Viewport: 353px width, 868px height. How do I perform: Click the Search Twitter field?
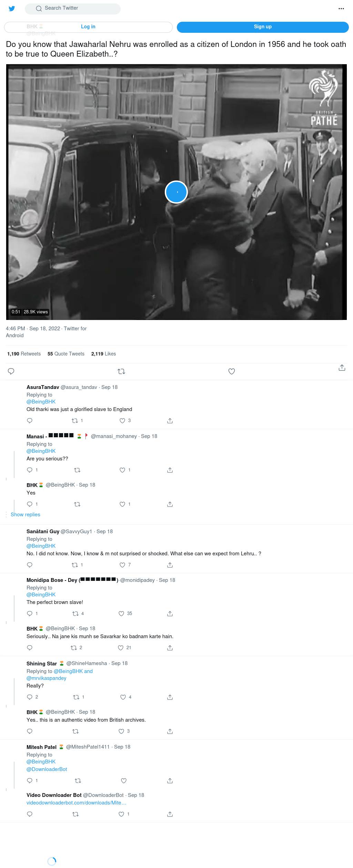pyautogui.click(x=73, y=8)
